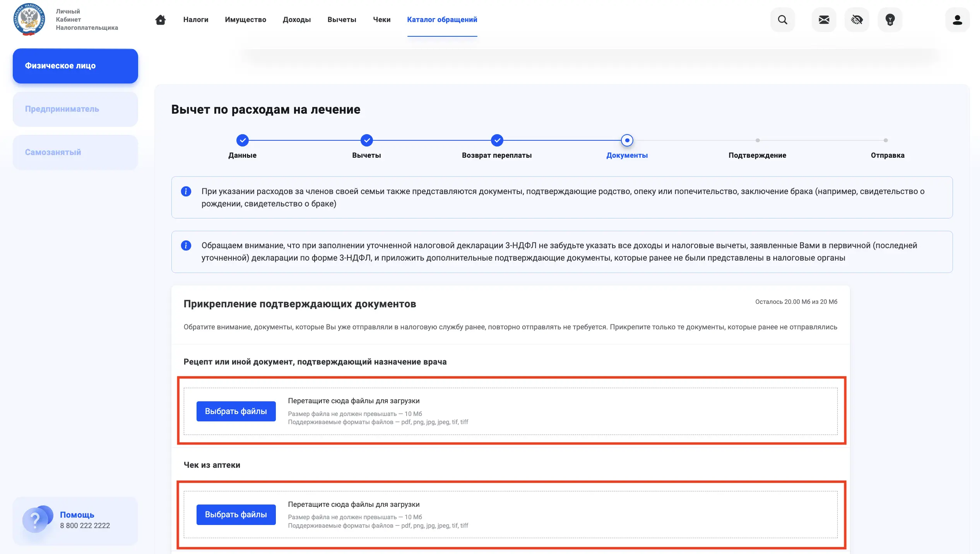Click the Вычет по расходам на лечение heading
Image resolution: width=980 pixels, height=554 pixels.
[x=266, y=109]
